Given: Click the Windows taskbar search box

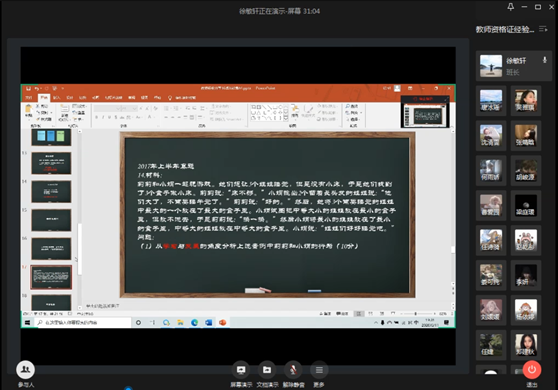Looking at the screenshot, I should point(83,322).
